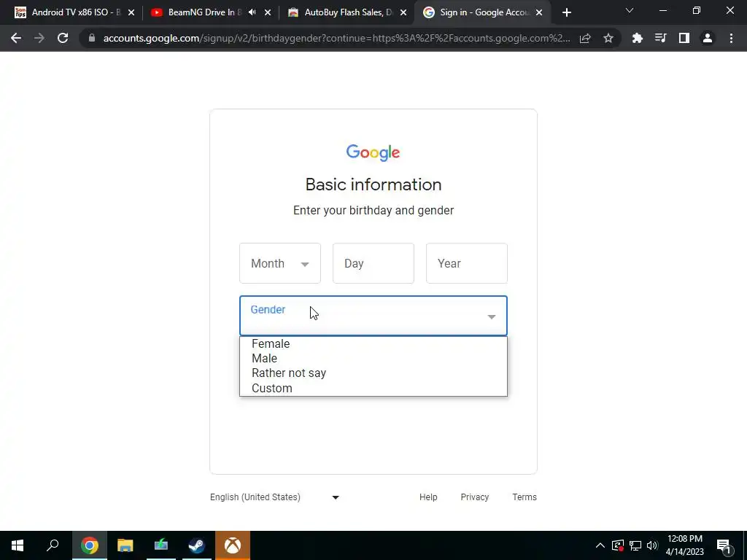The image size is (747, 560).
Task: Open File Explorer from the taskbar
Action: [125, 545]
